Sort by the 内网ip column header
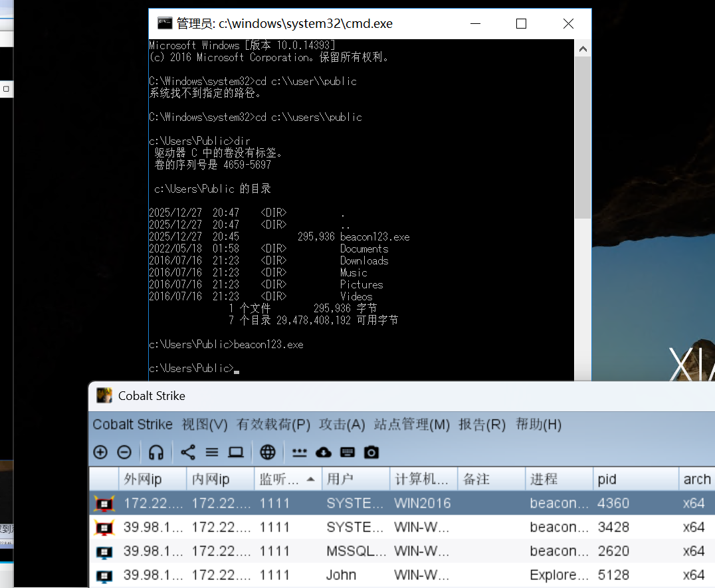Screen dimensions: 715x588 coord(220,479)
